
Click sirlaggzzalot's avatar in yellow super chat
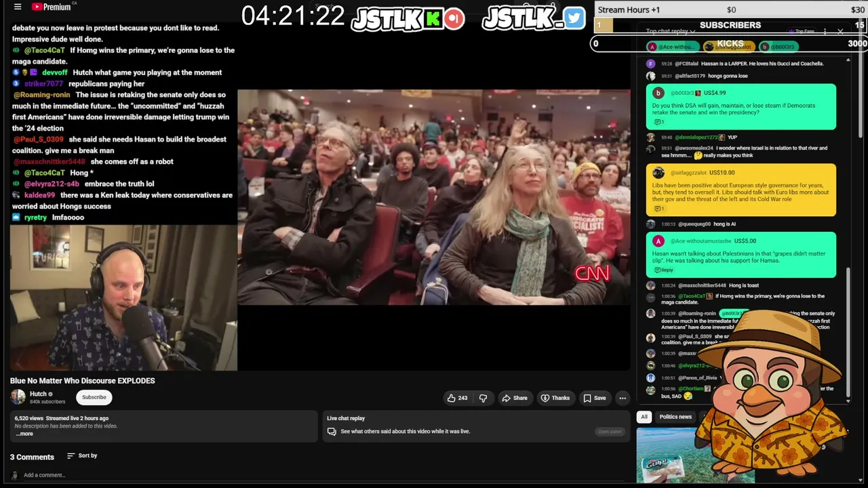point(658,173)
